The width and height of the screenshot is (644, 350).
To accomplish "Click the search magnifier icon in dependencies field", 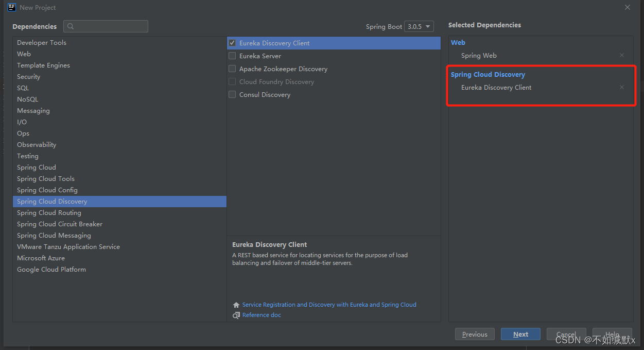I will coord(71,26).
